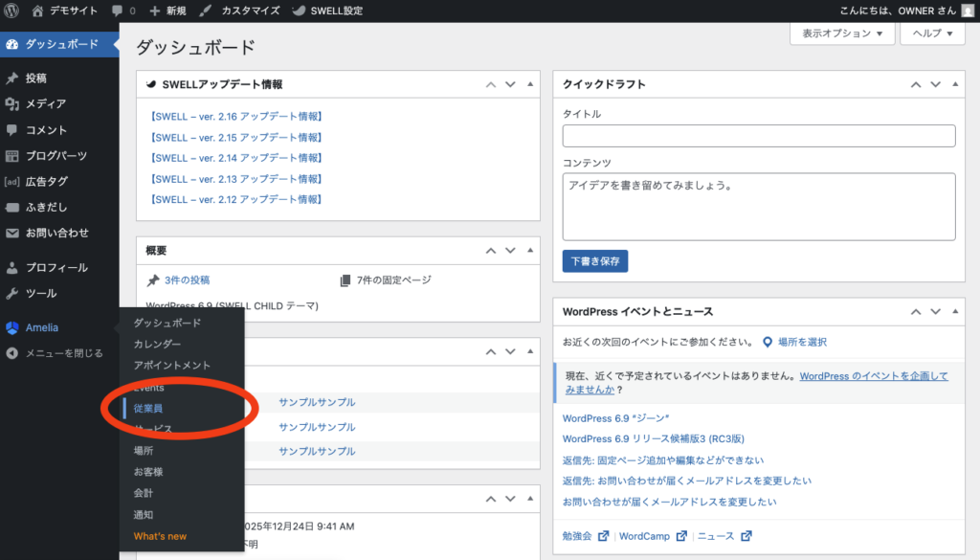The width and height of the screenshot is (980, 560).
Task: Click the Amelia logo icon in sidebar
Action: (x=11, y=327)
